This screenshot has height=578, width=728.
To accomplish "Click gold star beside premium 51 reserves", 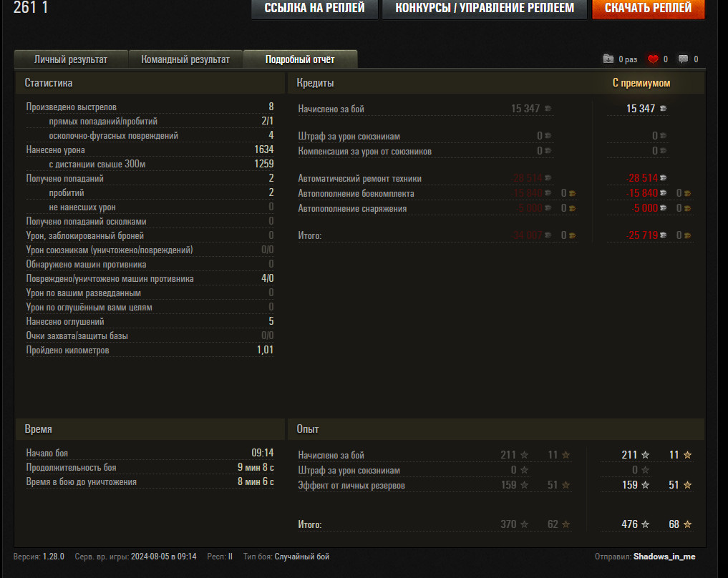I will pyautogui.click(x=688, y=485).
